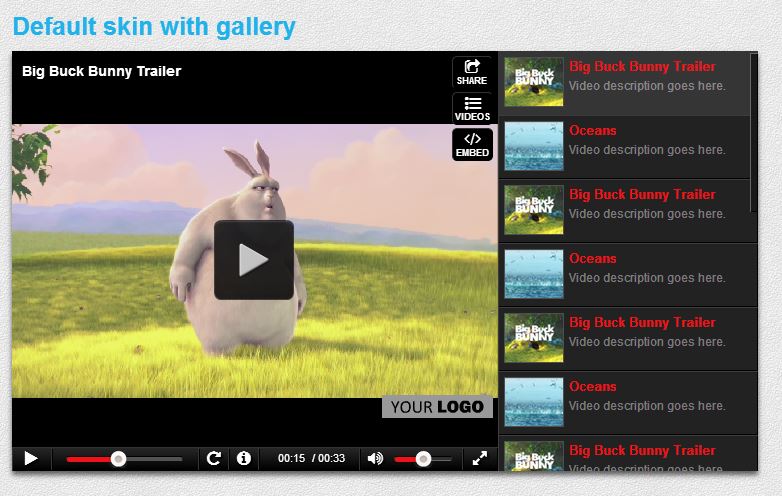Mute the volume speaker icon
Viewport: 782px width, 496px height.
click(x=375, y=458)
